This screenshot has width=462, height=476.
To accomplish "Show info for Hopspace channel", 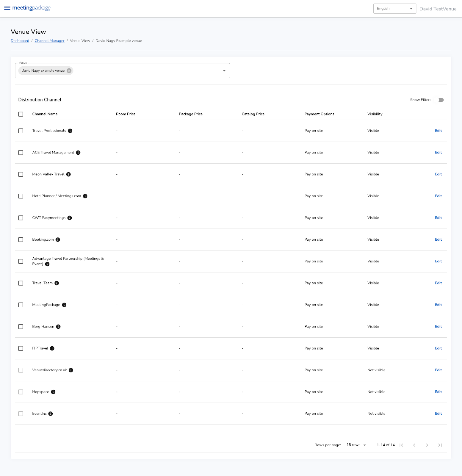I will point(53,392).
